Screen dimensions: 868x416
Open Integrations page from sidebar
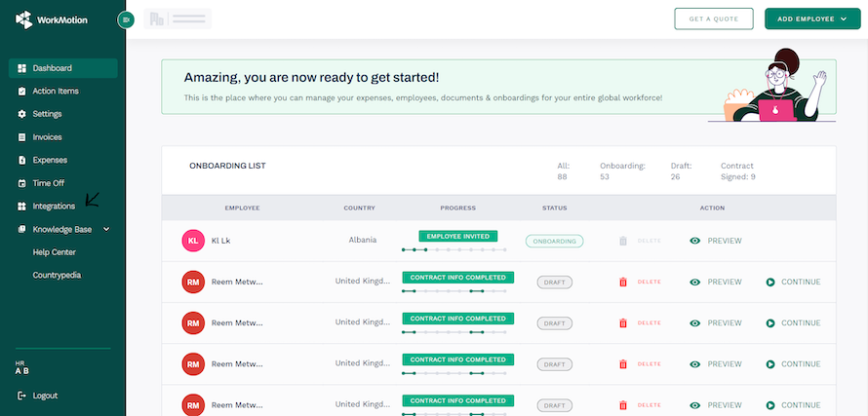[54, 207]
